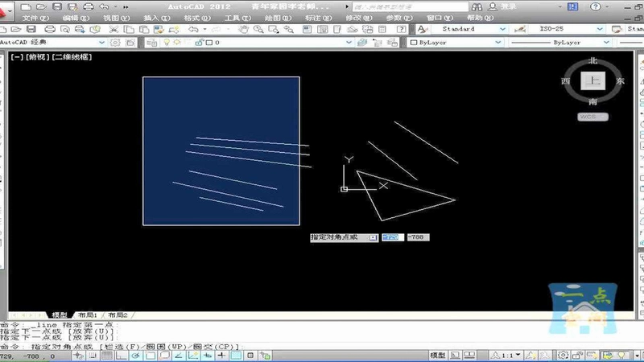Open Plot Preview from the standard toolbar
The image size is (644, 362).
(65, 29)
